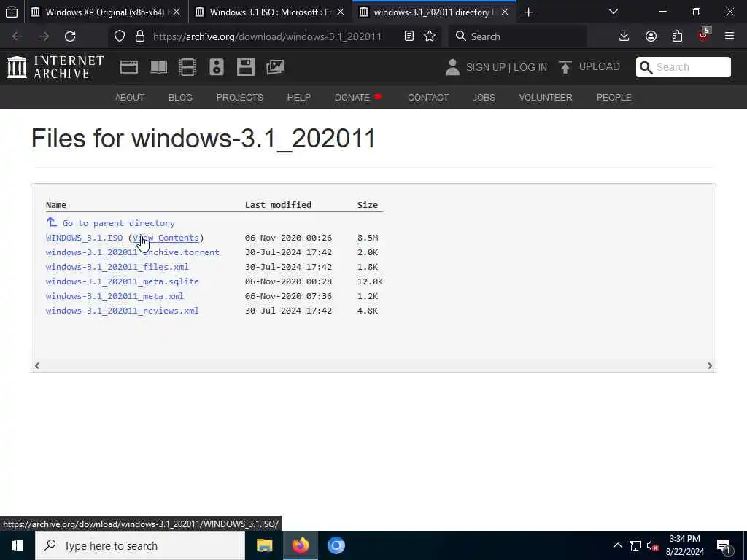Download the WINDOWS_3.1.ISO file
Screen dimensions: 747x560
84,238
